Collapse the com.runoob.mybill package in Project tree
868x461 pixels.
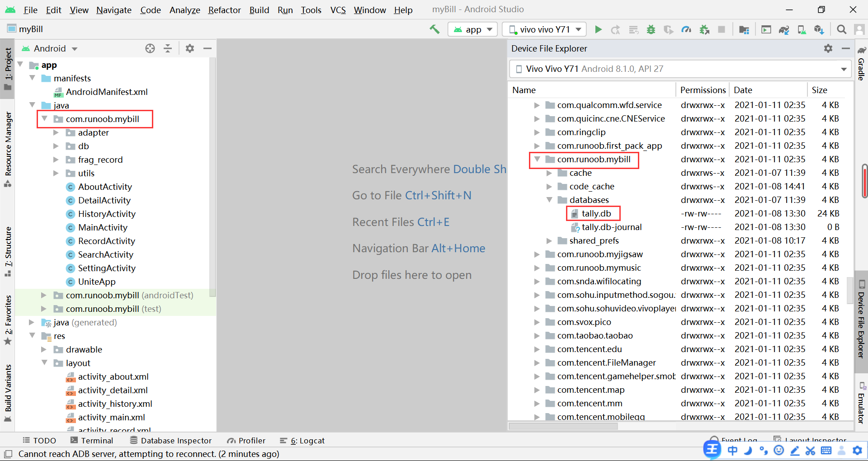point(44,118)
